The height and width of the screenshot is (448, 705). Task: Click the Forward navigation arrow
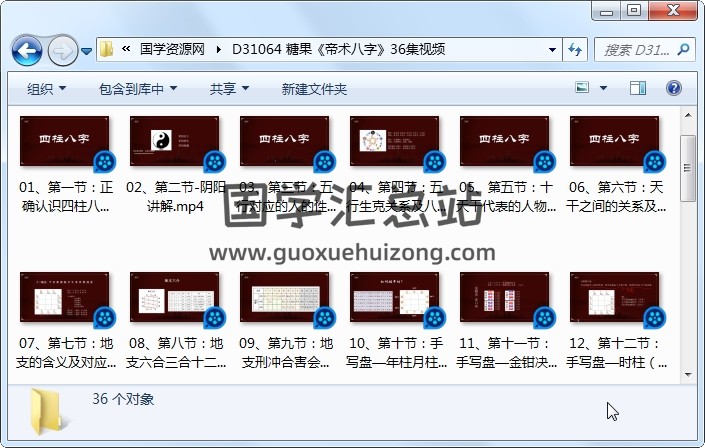coord(62,50)
